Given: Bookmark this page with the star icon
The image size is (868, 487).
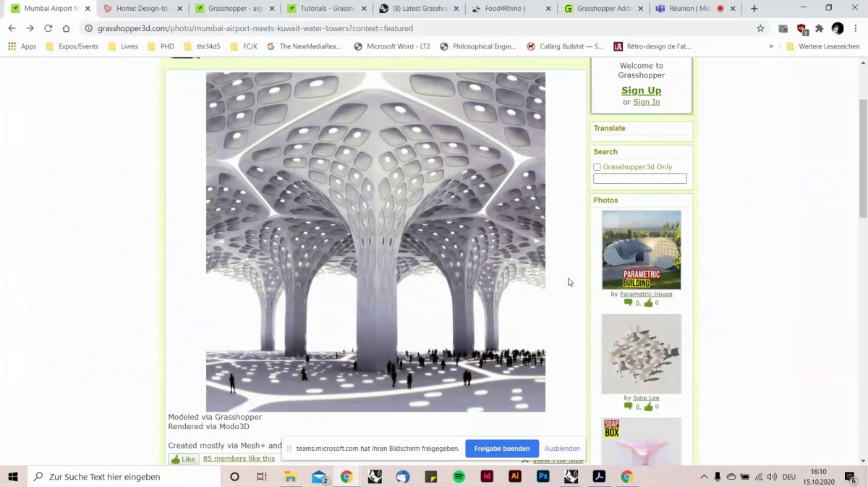Looking at the screenshot, I should coord(760,28).
